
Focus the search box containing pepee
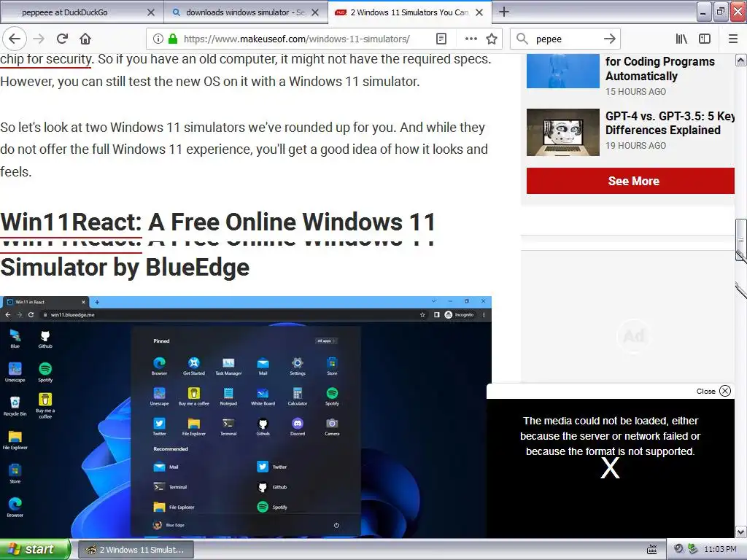coord(565,39)
